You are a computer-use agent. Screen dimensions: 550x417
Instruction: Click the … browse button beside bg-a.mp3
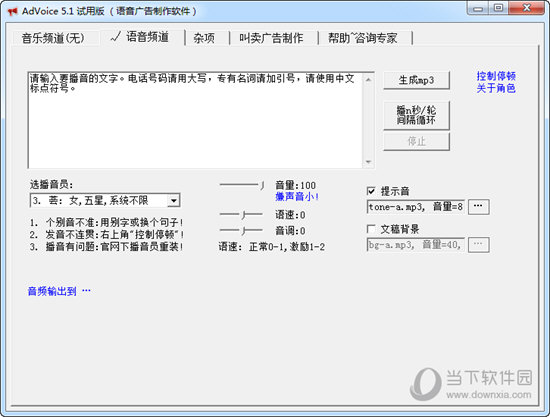coord(478,245)
